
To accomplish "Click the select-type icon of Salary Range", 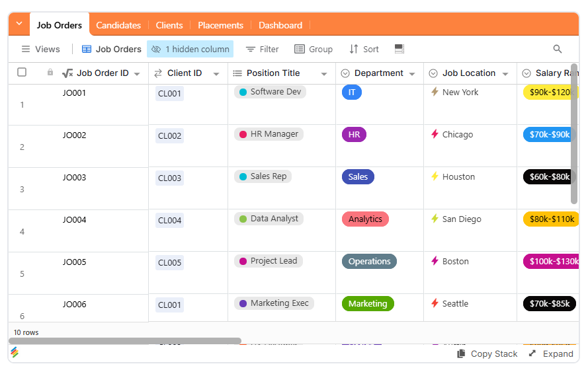I will (526, 73).
